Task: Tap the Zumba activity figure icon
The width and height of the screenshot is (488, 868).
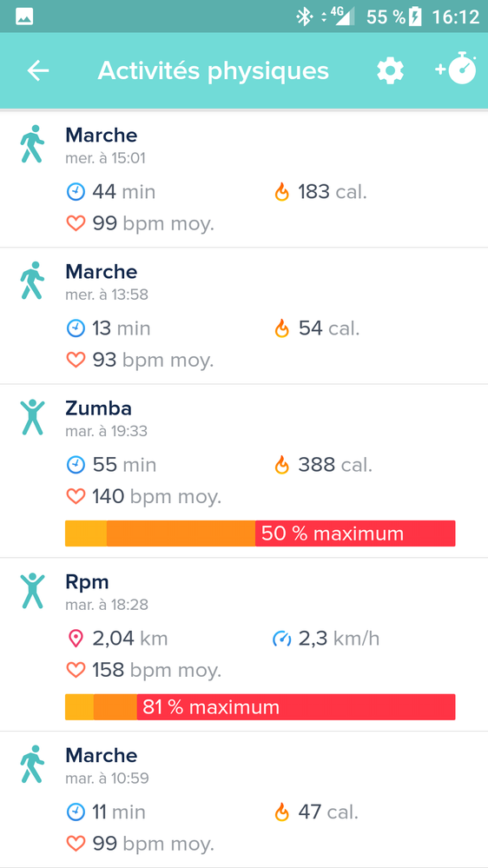Action: pos(32,417)
